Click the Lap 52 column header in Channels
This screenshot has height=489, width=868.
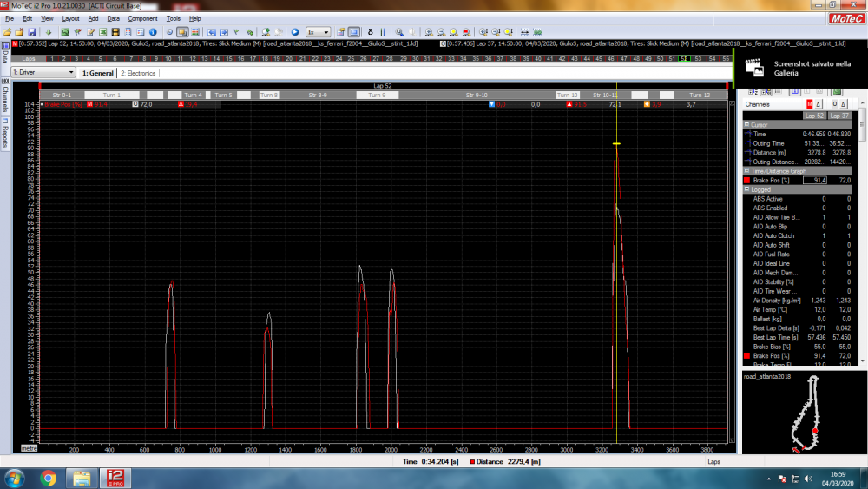pyautogui.click(x=814, y=116)
